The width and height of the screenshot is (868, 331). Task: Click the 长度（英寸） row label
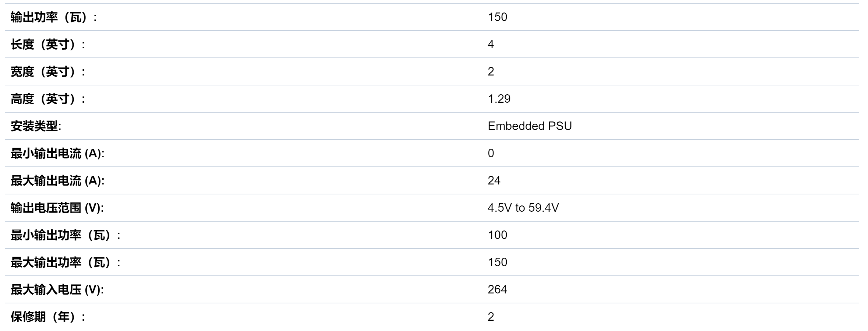pos(48,44)
